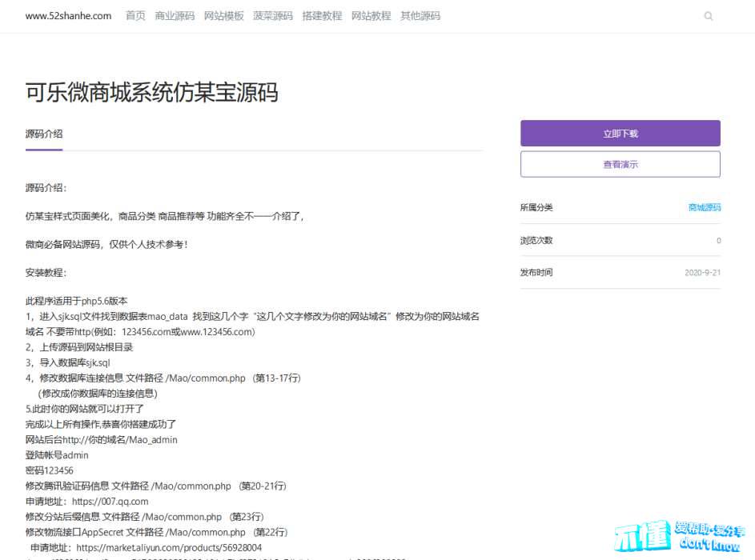Click the page title 可乐微商城系统仿某宝源码
The width and height of the screenshot is (755, 560).
pyautogui.click(x=152, y=93)
